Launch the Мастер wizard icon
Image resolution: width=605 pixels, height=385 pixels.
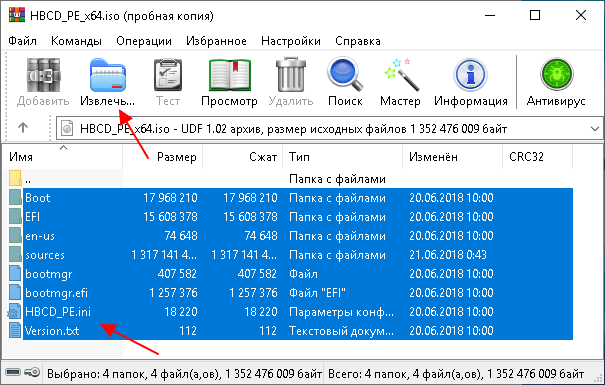(x=401, y=75)
